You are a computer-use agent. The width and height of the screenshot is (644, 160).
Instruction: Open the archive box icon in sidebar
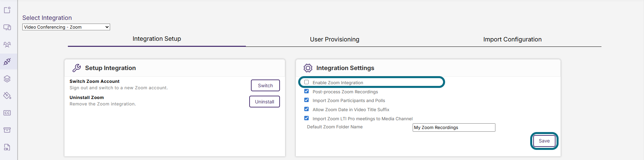point(7,130)
